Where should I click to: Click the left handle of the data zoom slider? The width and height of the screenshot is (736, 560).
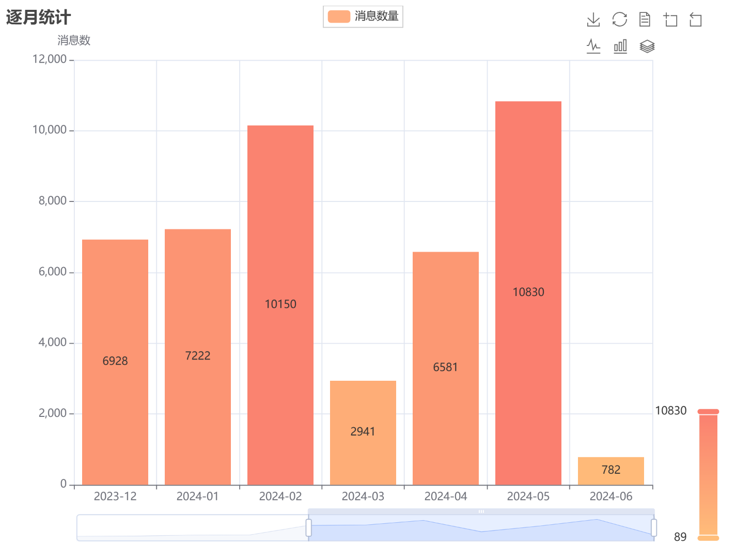(x=309, y=528)
